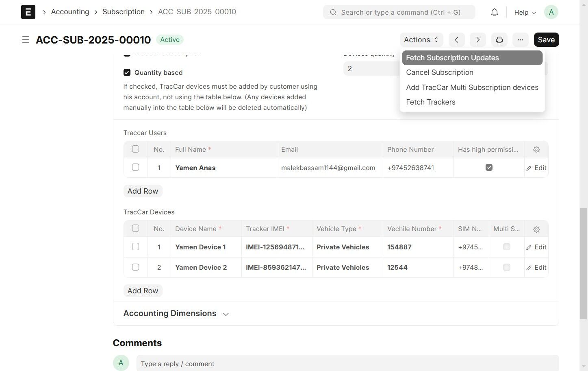This screenshot has height=371, width=588.
Task: Open the Help dropdown
Action: 525,12
